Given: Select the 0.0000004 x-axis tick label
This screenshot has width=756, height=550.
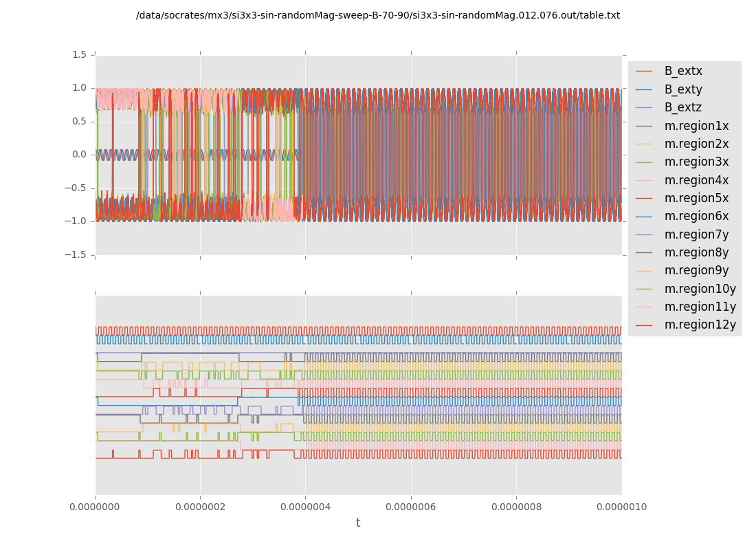Looking at the screenshot, I should pos(305,507).
